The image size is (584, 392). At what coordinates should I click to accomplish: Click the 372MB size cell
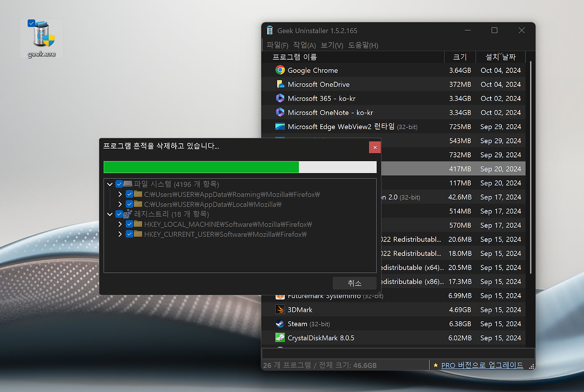[x=460, y=84]
